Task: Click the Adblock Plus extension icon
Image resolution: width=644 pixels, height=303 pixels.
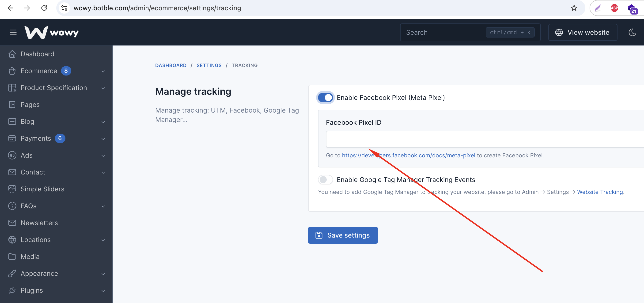Action: (x=614, y=8)
